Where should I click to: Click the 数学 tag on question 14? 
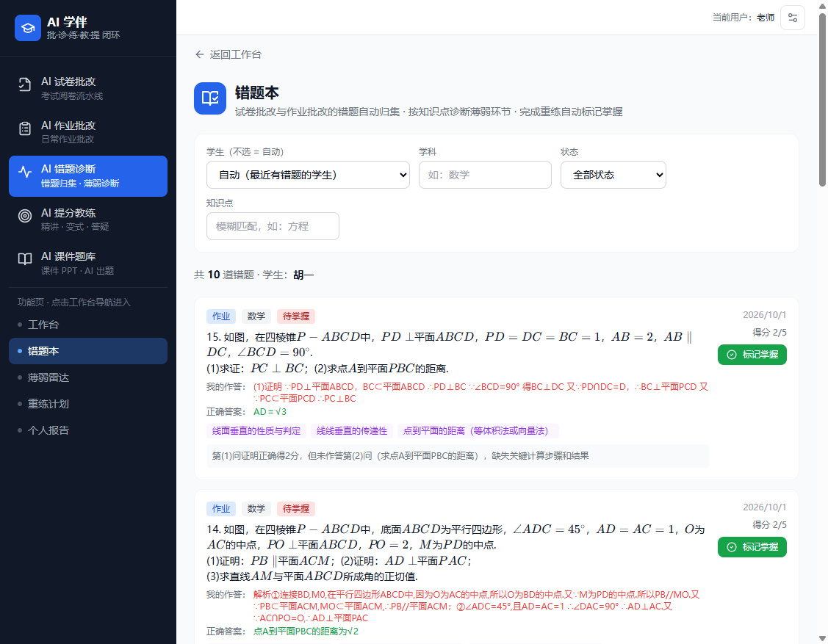click(256, 509)
